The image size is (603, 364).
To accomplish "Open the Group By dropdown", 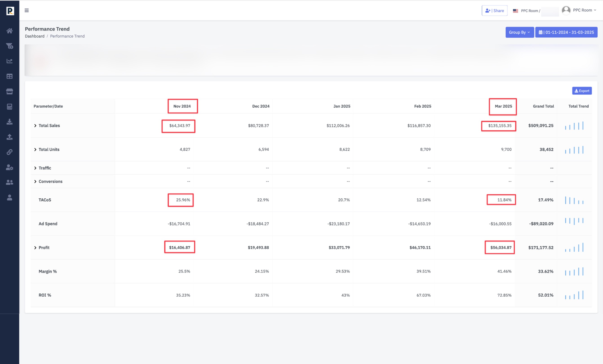I will click(519, 32).
